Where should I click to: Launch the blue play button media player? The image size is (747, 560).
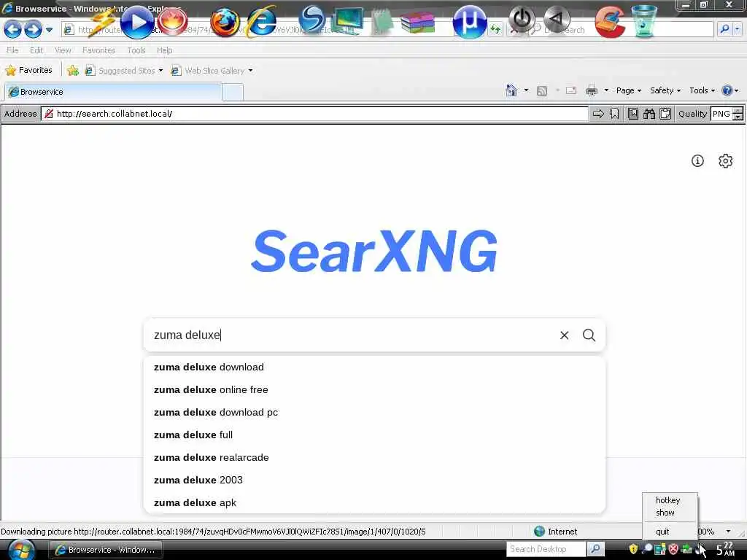(136, 22)
